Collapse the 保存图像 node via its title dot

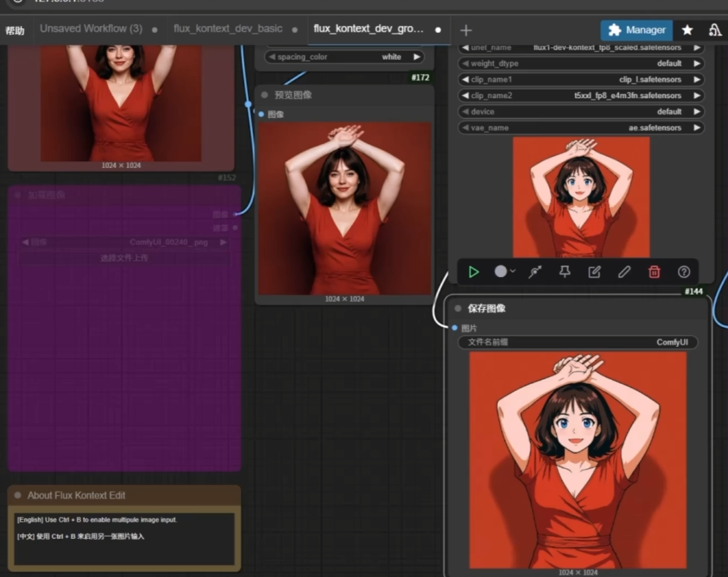[x=458, y=308]
